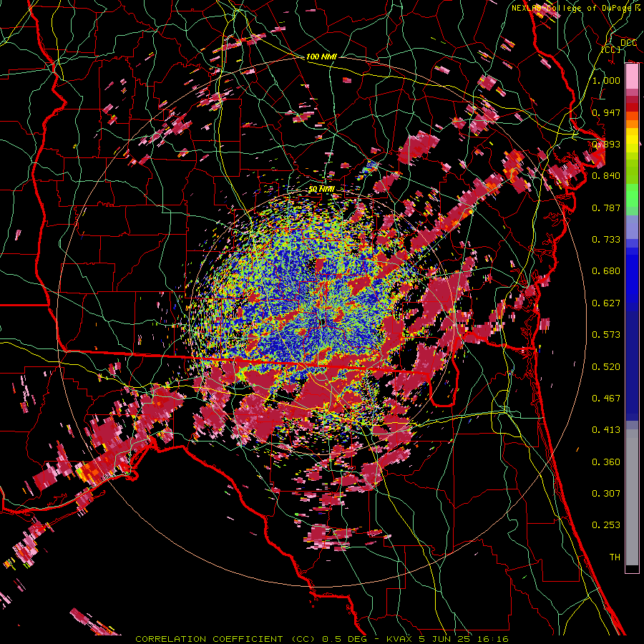Click the 0.5 DEG elevation text
This screenshot has width=644, height=644.
(346, 639)
